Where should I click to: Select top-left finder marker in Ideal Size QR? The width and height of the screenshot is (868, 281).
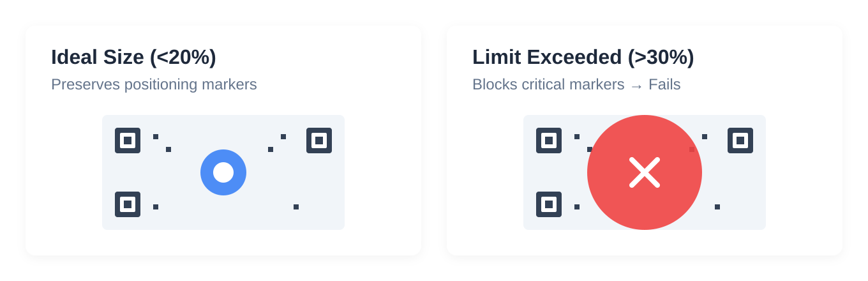pos(128,140)
